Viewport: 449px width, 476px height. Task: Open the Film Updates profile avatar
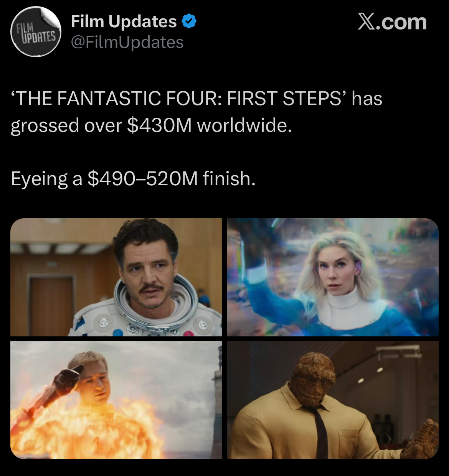[x=36, y=32]
